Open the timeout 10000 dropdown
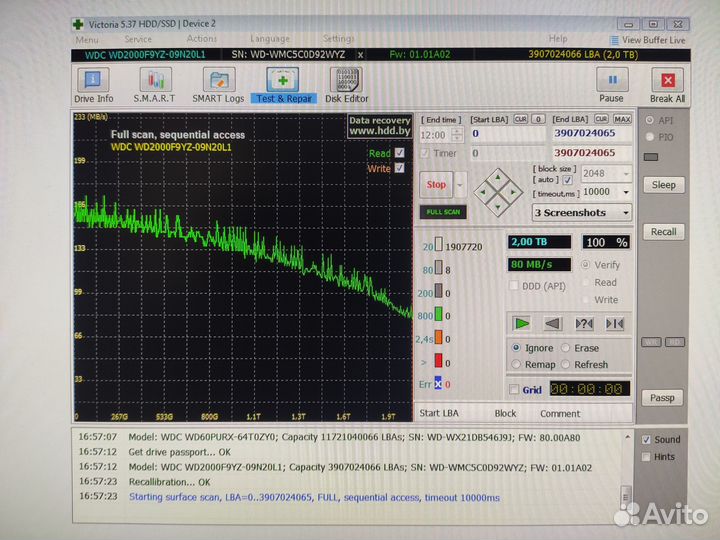 626,192
